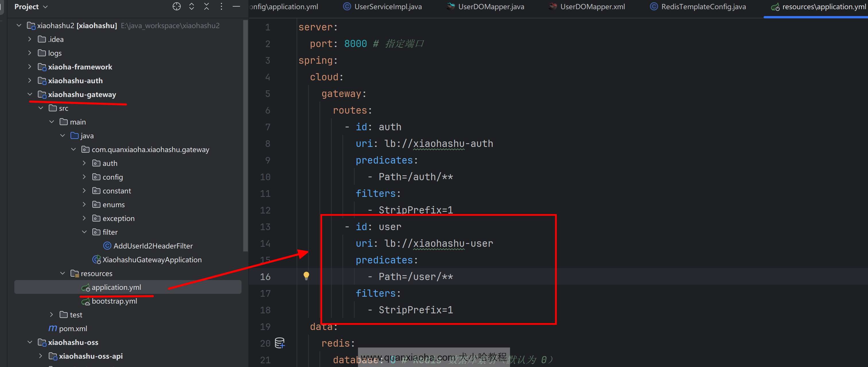The width and height of the screenshot is (868, 367).
Task: Open the Maven pom.xml file
Action: pos(73,329)
